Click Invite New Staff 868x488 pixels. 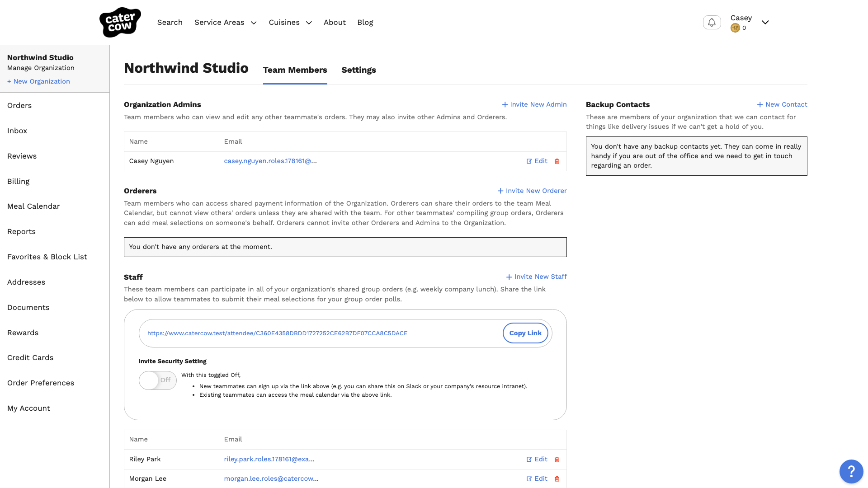536,277
